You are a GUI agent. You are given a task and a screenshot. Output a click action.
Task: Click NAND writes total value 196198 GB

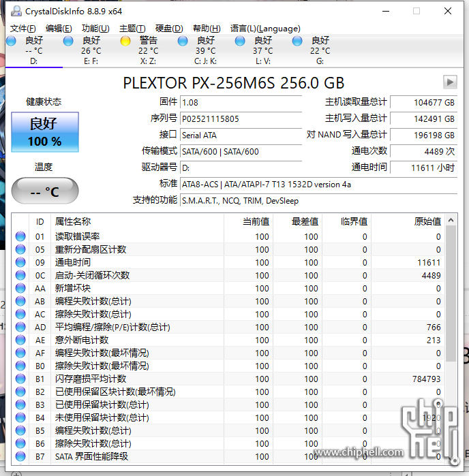click(x=424, y=135)
